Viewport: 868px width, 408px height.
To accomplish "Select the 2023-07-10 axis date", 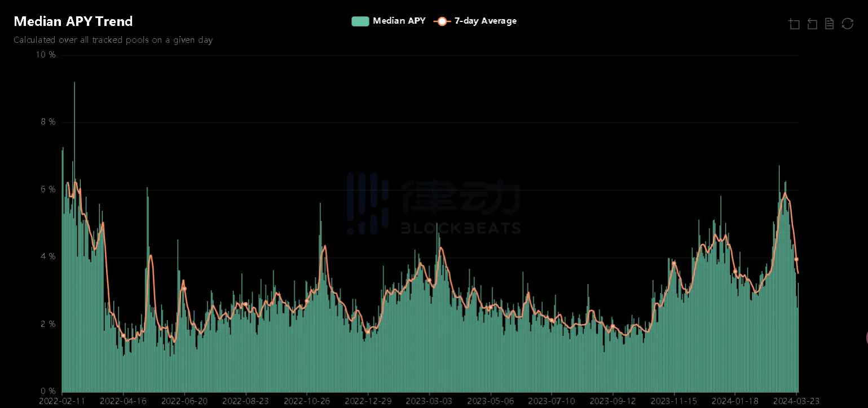I will tap(551, 401).
